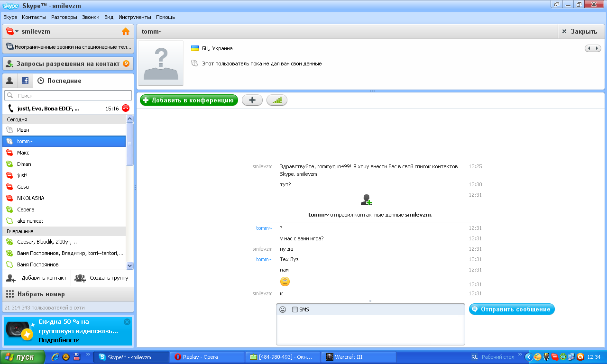This screenshot has height=364, width=607.
Task: Open chat with Макс
Action: coord(64,153)
